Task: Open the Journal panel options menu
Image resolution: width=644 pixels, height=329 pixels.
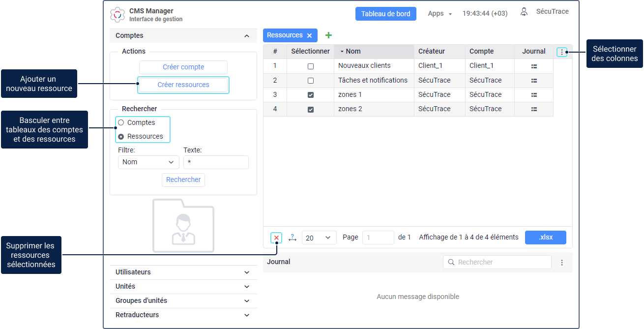Action: click(x=562, y=263)
